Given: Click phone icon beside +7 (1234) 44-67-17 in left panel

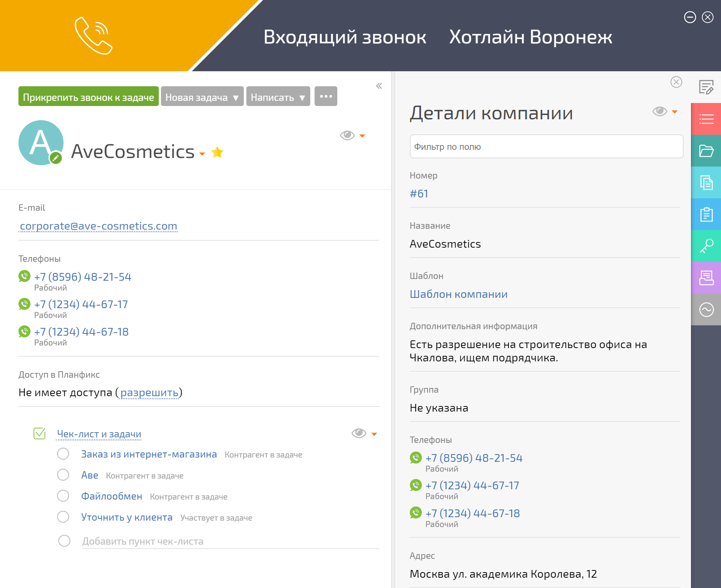Looking at the screenshot, I should click(24, 304).
